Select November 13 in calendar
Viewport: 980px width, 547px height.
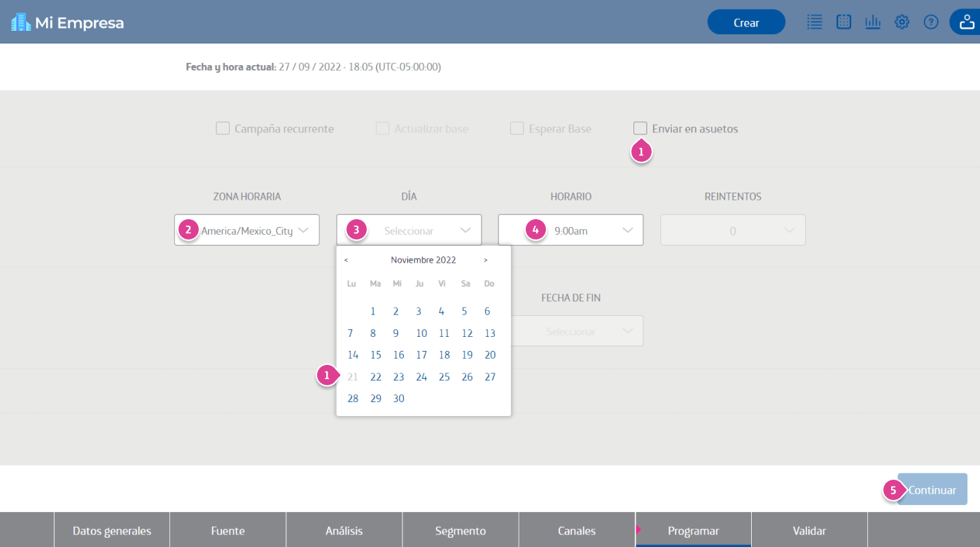click(490, 333)
